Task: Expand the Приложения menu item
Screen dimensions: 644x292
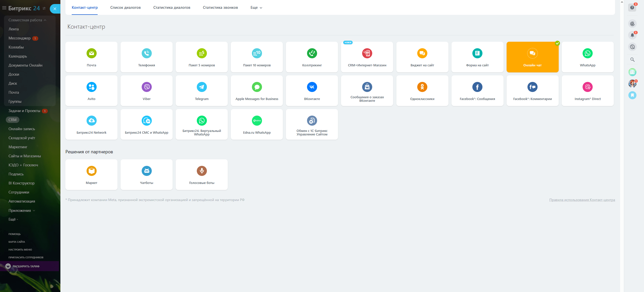Action: [22, 211]
